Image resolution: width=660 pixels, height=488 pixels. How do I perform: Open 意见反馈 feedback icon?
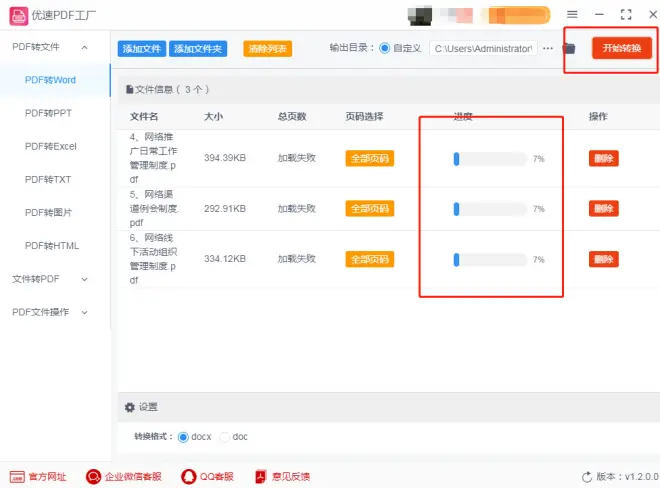(260, 477)
